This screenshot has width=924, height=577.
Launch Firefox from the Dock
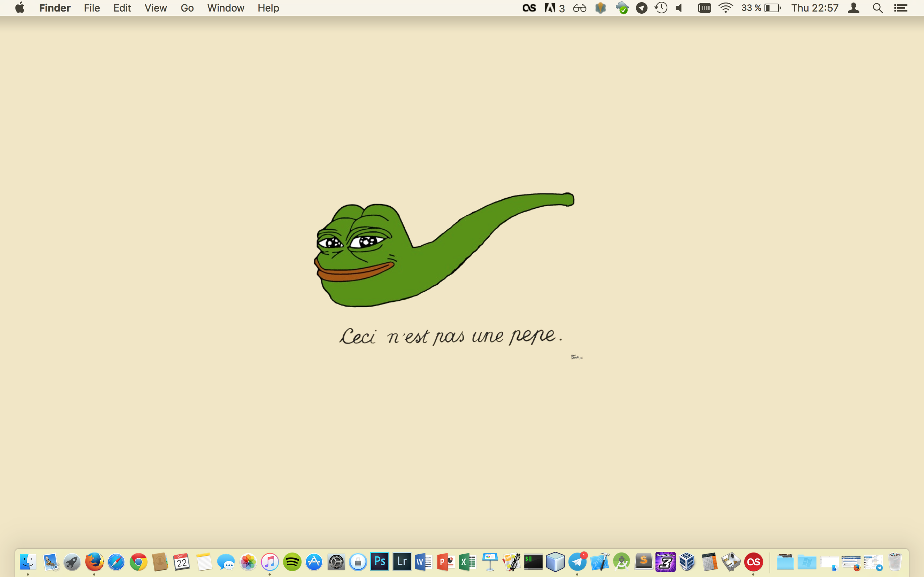(x=94, y=562)
